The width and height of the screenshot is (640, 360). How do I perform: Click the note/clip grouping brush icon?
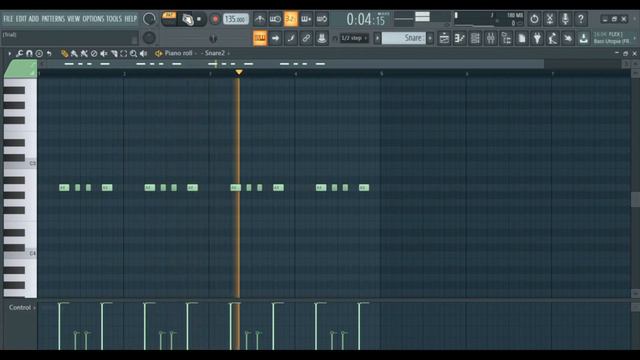[x=291, y=38]
